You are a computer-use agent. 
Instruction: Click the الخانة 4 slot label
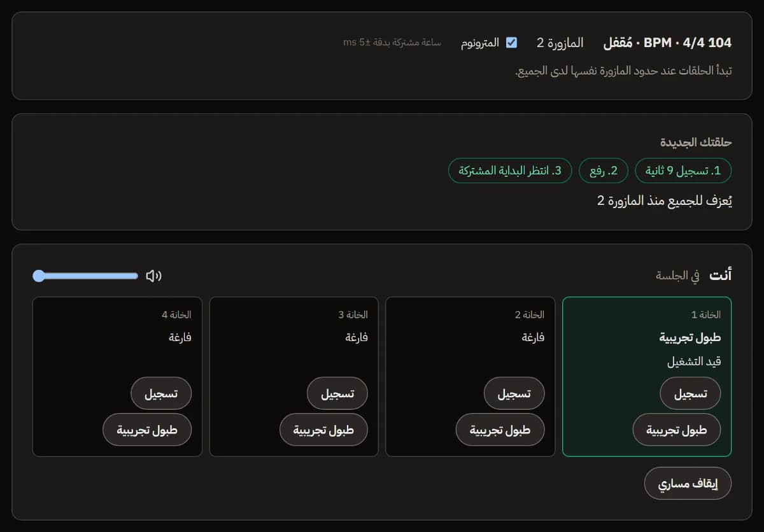[x=176, y=314]
